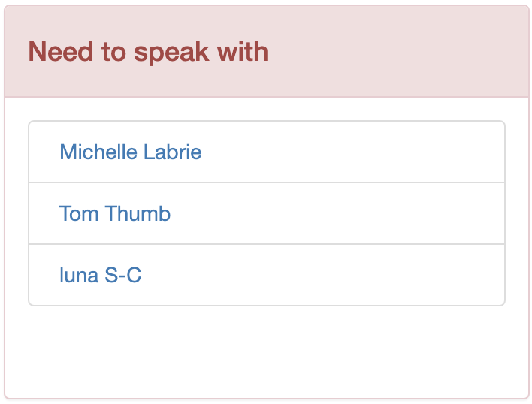Open the Michelle Labrie link
Viewport: 532px width, 404px height.
coord(130,152)
